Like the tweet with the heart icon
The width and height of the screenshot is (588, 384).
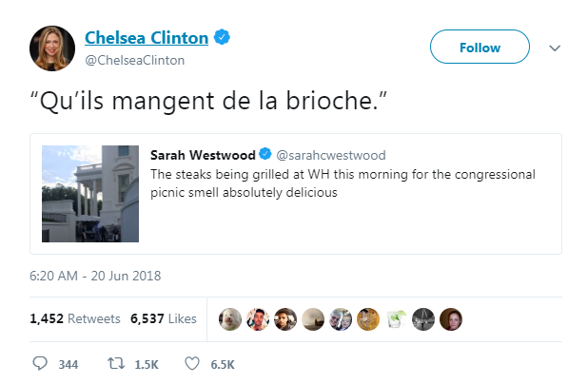192,364
